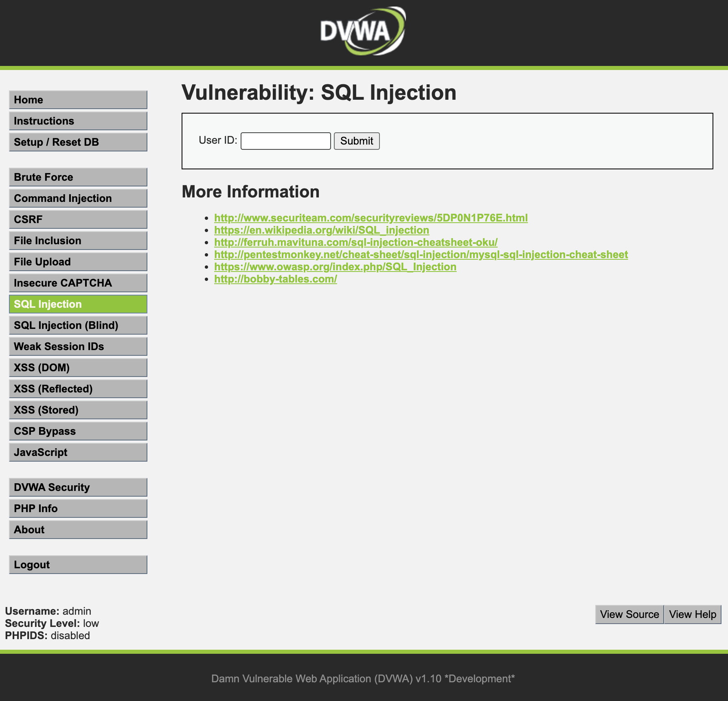Navigate to the CSRF page
The image size is (728, 701).
[x=78, y=219]
